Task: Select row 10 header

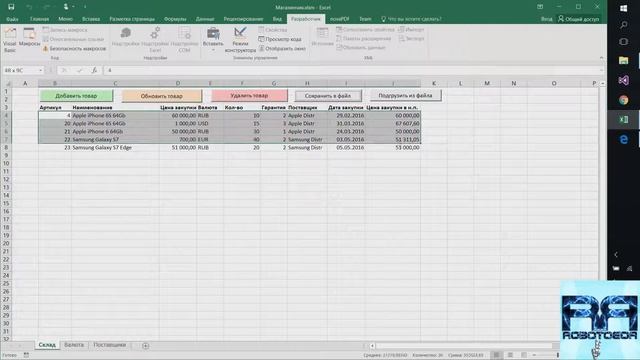Action: point(6,163)
